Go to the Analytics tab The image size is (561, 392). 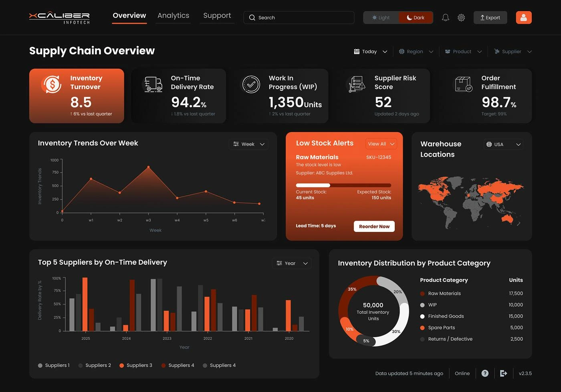(173, 16)
